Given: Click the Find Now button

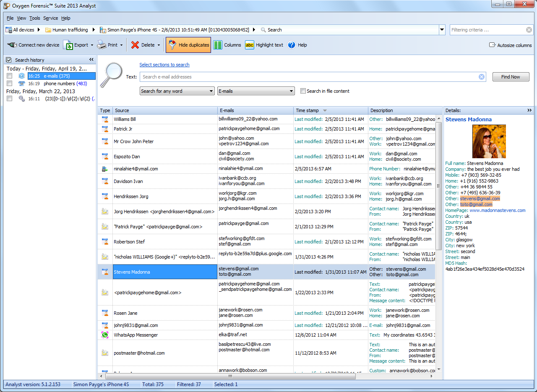Looking at the screenshot, I should (511, 77).
